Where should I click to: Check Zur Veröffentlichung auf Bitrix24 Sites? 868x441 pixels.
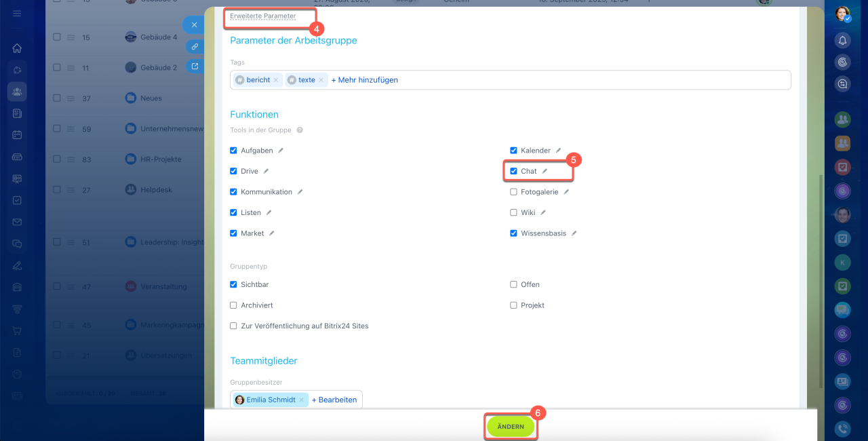click(234, 326)
